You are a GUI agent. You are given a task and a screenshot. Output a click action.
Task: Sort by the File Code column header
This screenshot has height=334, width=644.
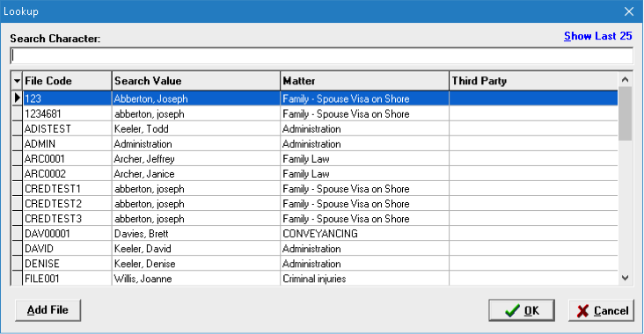click(x=68, y=81)
